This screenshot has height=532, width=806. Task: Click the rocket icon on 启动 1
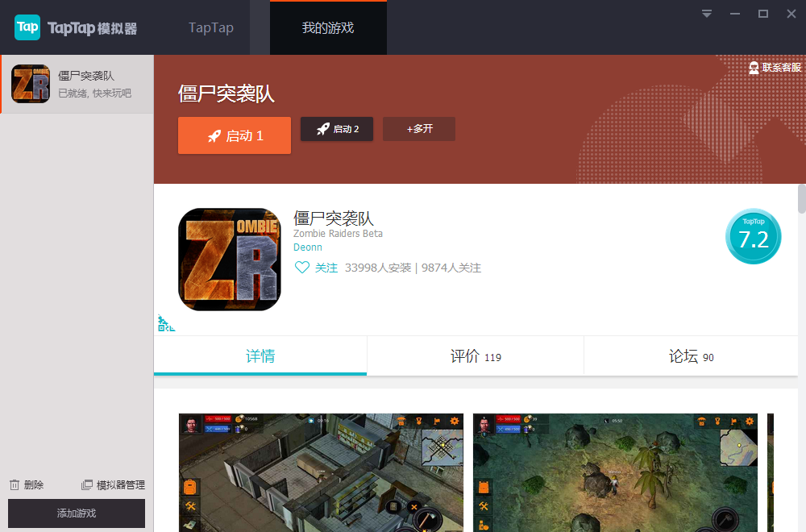tap(214, 136)
